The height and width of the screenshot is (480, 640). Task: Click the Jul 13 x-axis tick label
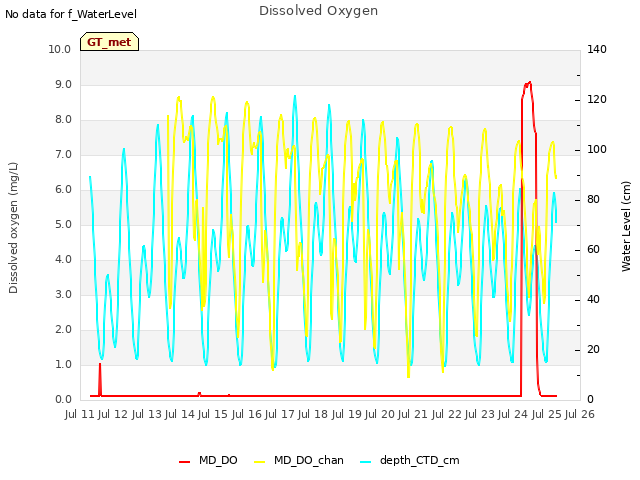(146, 414)
